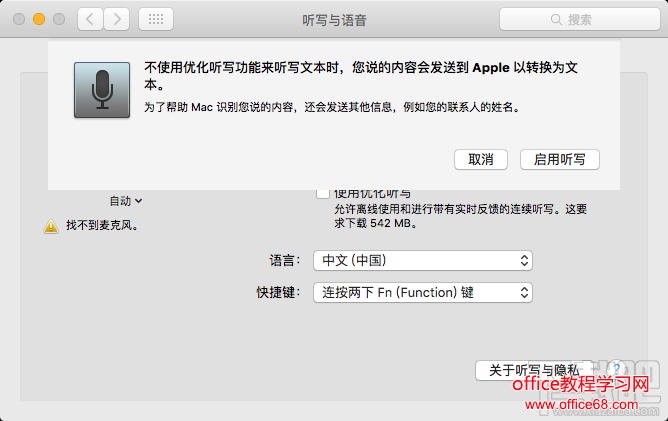Click the 取消 button

pyautogui.click(x=481, y=159)
